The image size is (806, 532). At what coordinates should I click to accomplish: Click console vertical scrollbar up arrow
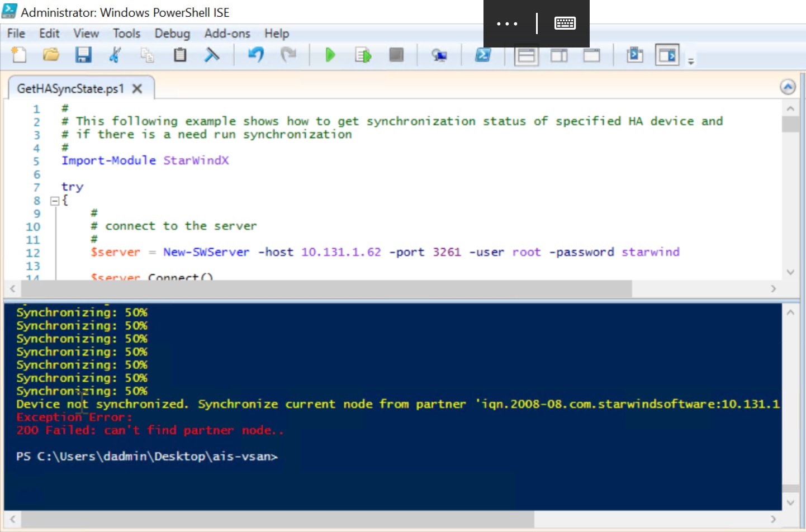pyautogui.click(x=790, y=312)
